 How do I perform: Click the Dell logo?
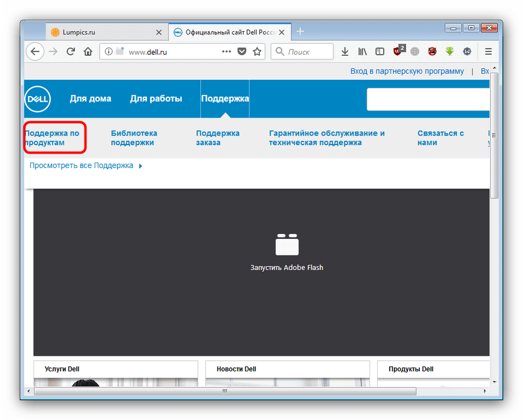[38, 99]
